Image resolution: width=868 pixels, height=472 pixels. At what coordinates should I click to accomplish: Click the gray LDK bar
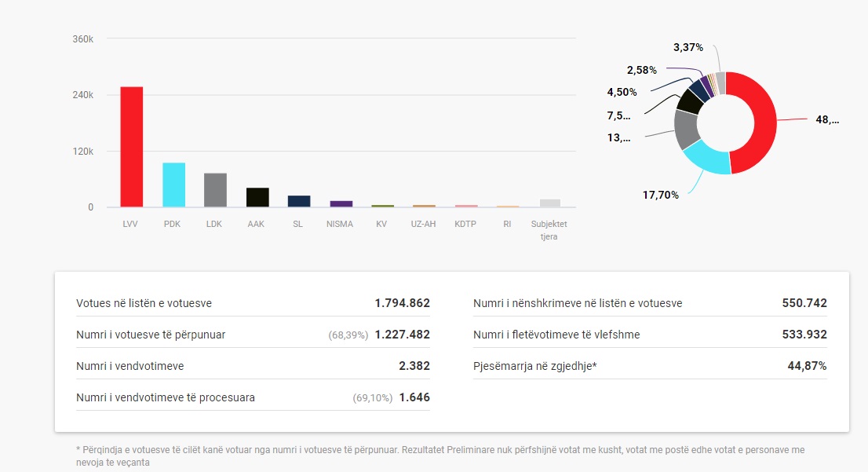[215, 191]
